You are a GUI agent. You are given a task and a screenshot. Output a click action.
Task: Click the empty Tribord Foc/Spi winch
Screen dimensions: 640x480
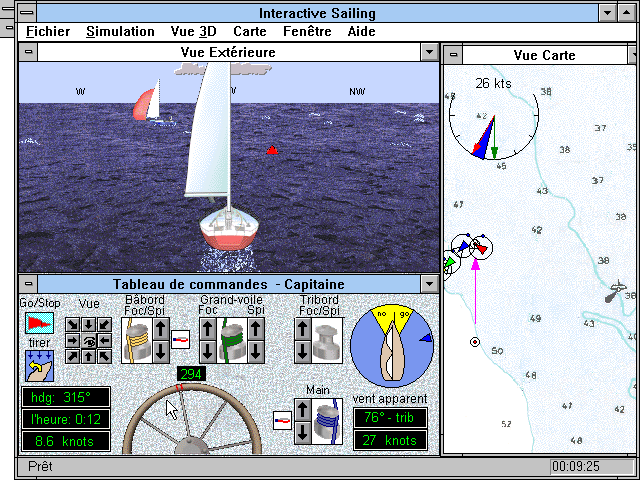327,341
